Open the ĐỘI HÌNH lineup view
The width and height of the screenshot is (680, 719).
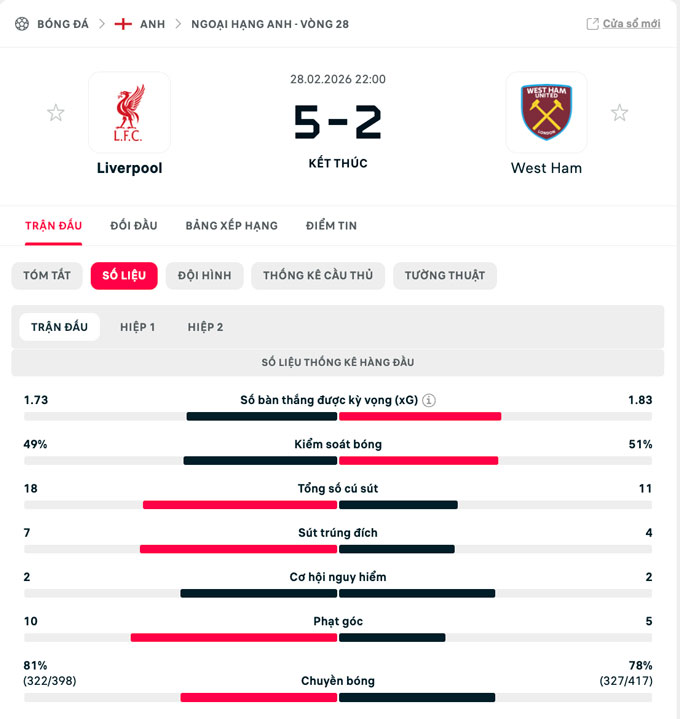[204, 276]
